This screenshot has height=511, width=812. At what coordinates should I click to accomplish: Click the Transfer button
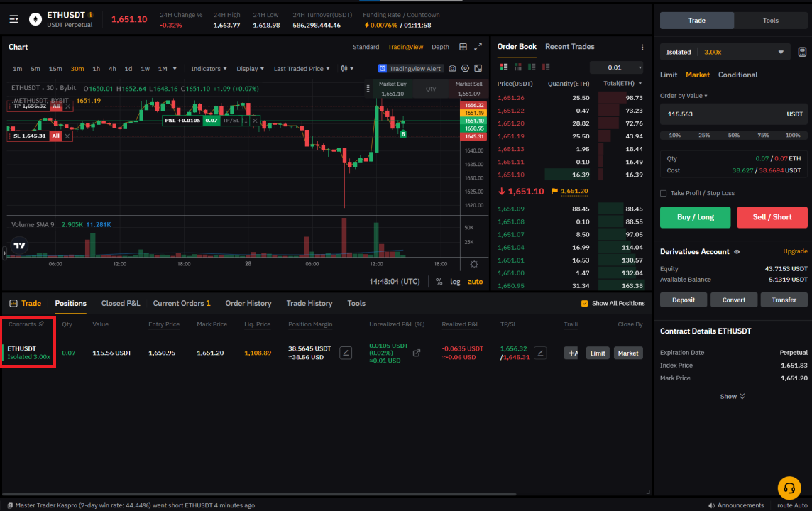click(784, 300)
